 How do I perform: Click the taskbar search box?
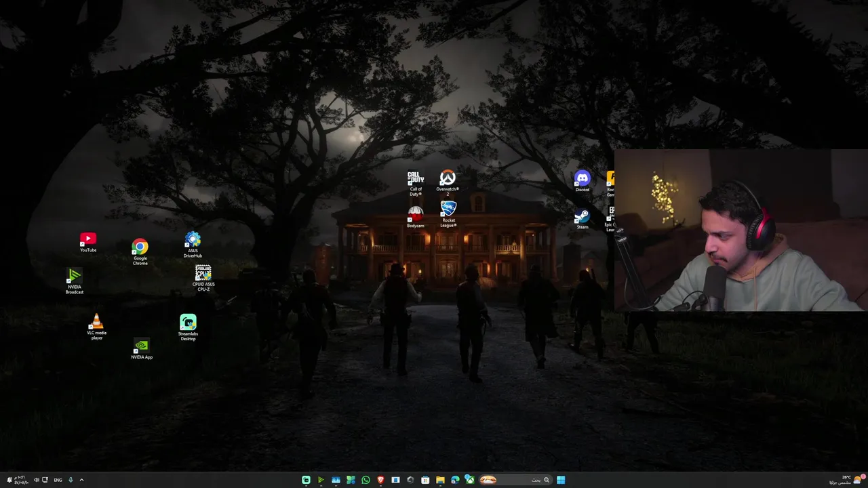coord(515,480)
